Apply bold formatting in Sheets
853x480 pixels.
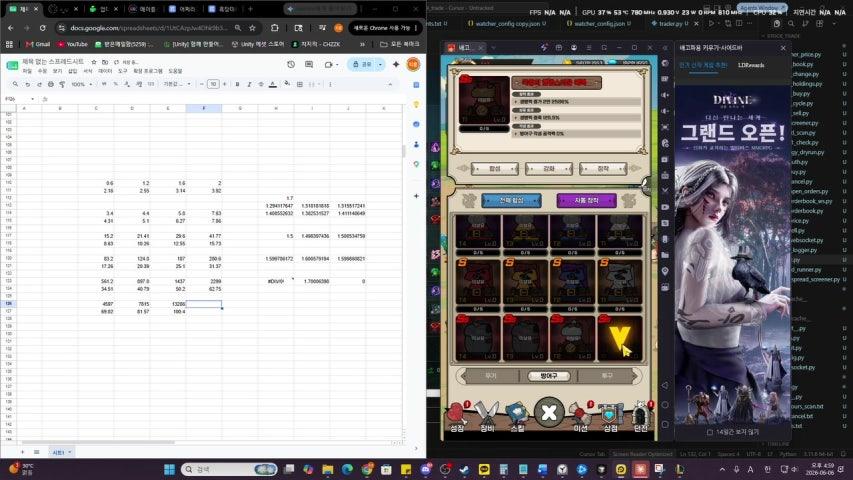pyautogui.click(x=237, y=84)
